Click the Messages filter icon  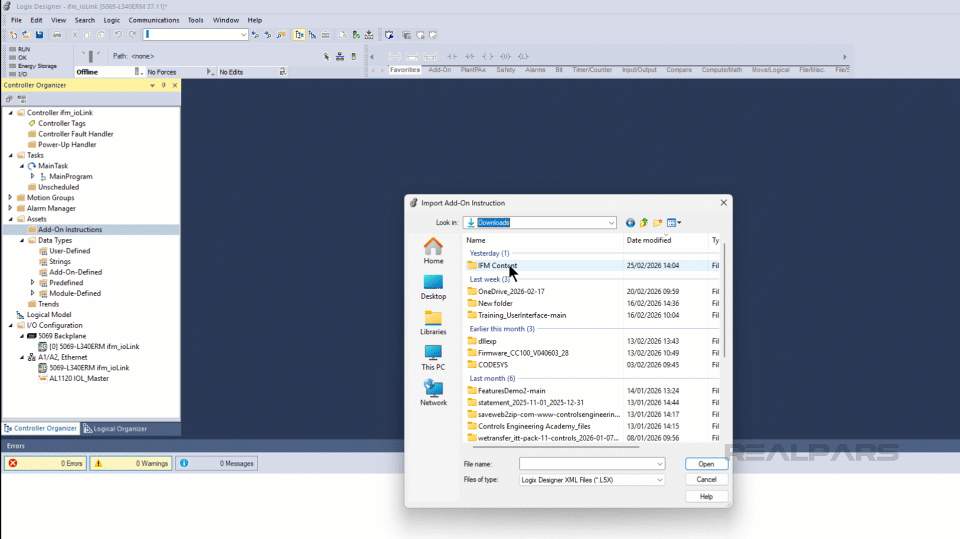pos(184,464)
